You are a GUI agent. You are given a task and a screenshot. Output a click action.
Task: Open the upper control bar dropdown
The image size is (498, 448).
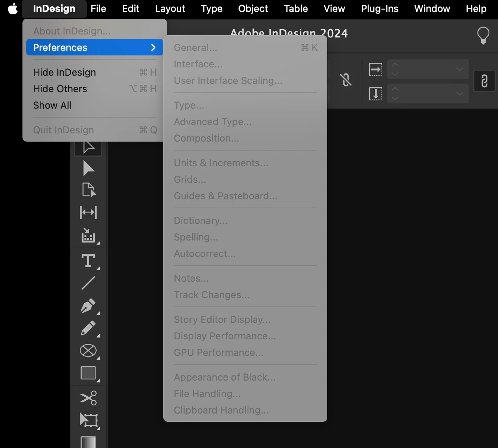tap(459, 69)
